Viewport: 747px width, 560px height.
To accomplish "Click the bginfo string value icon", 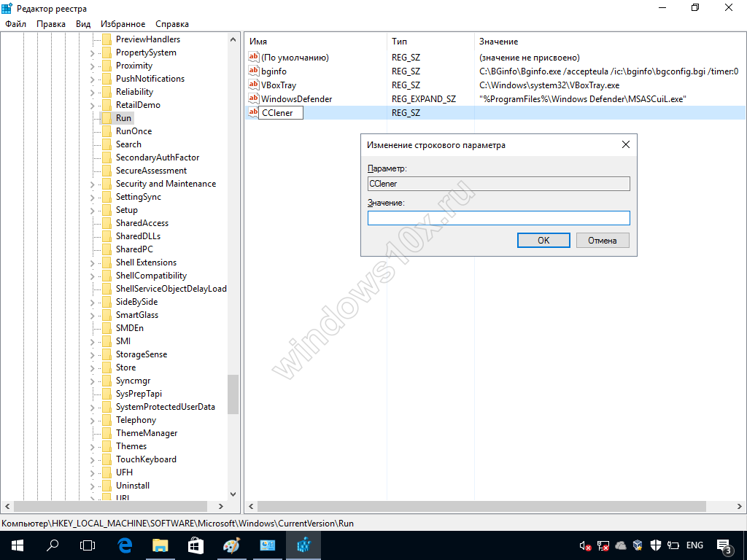I will tap(253, 71).
